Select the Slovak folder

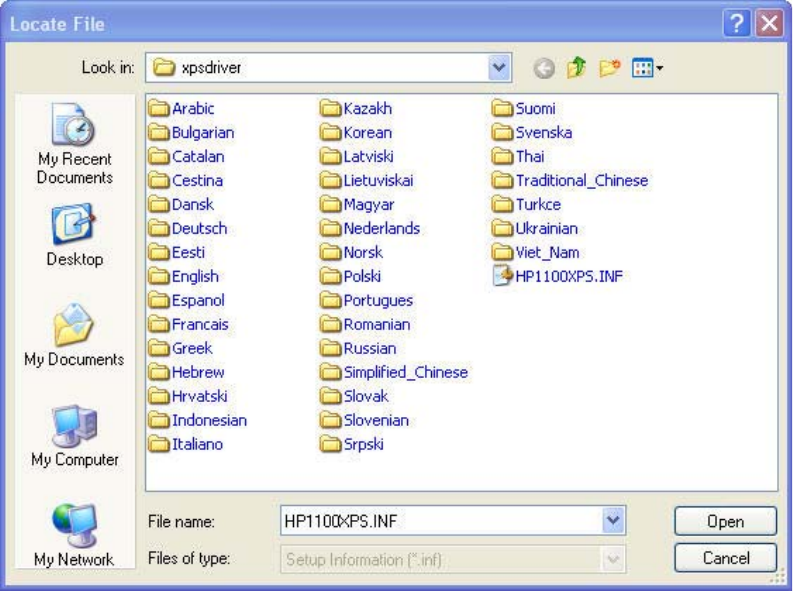[x=354, y=396]
